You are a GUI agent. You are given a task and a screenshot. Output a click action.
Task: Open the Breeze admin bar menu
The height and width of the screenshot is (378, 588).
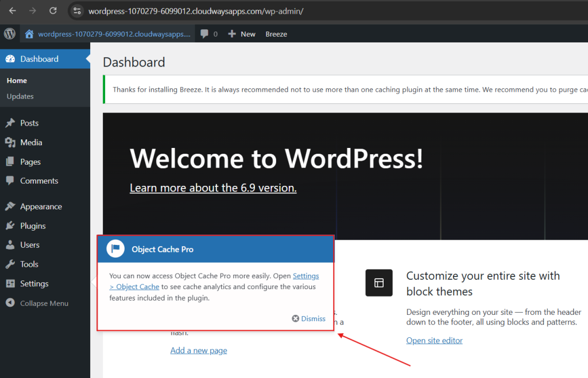tap(276, 34)
